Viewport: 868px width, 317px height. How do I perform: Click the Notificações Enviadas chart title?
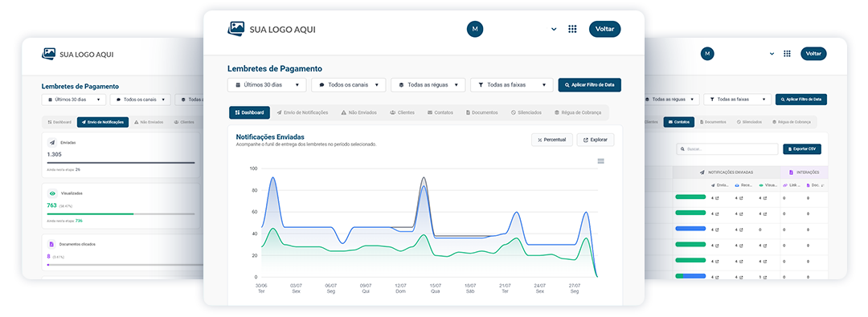pyautogui.click(x=270, y=136)
